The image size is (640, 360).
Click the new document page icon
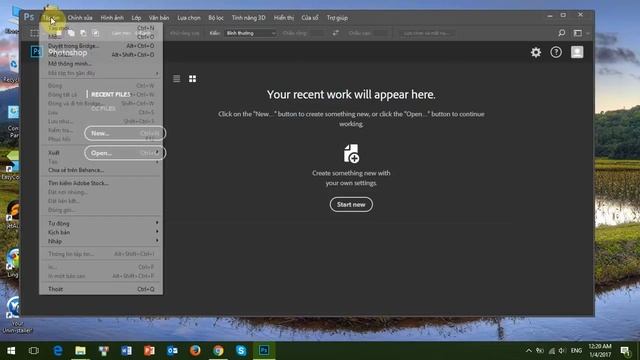[x=351, y=153]
